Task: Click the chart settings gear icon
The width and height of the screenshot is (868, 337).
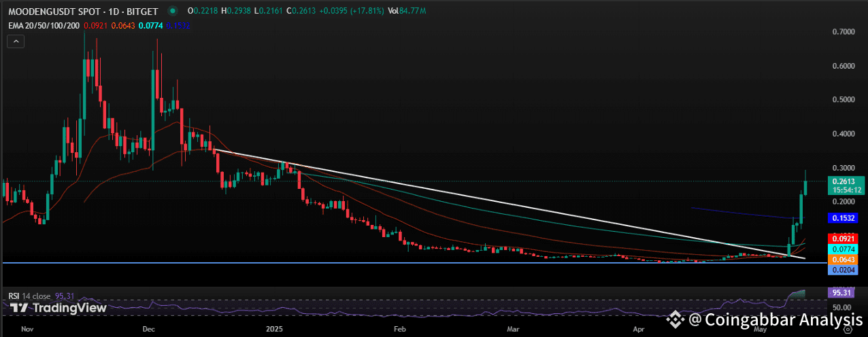Action: click(847, 329)
